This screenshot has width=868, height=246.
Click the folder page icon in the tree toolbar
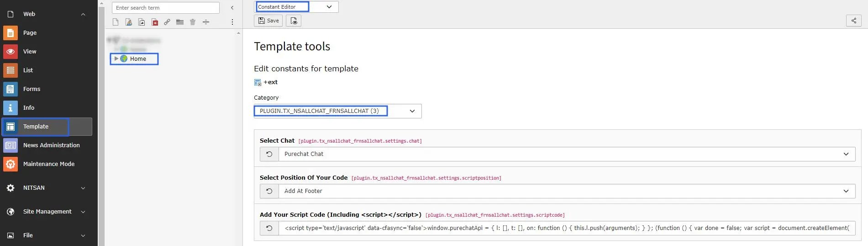pos(180,22)
